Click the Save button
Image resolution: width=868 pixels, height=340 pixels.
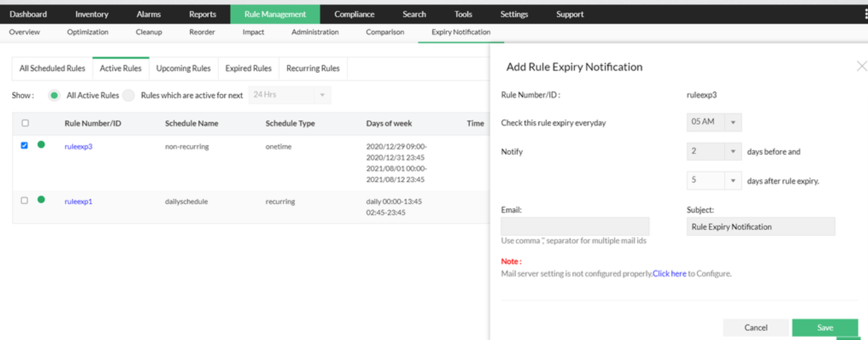825,327
